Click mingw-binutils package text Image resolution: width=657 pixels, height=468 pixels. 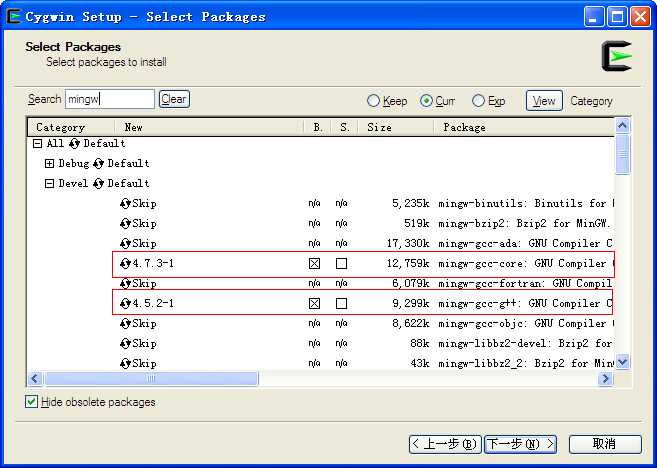click(x=526, y=204)
